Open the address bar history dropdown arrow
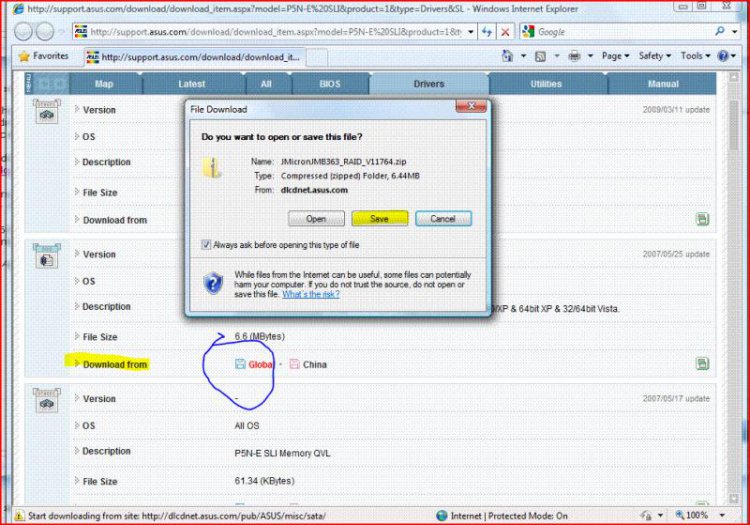The height and width of the screenshot is (525, 750). [x=471, y=32]
